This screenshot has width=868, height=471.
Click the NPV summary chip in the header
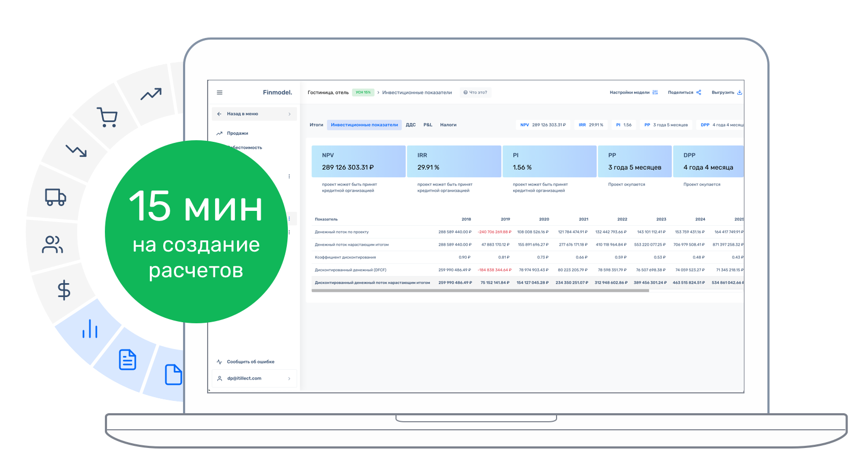click(543, 125)
